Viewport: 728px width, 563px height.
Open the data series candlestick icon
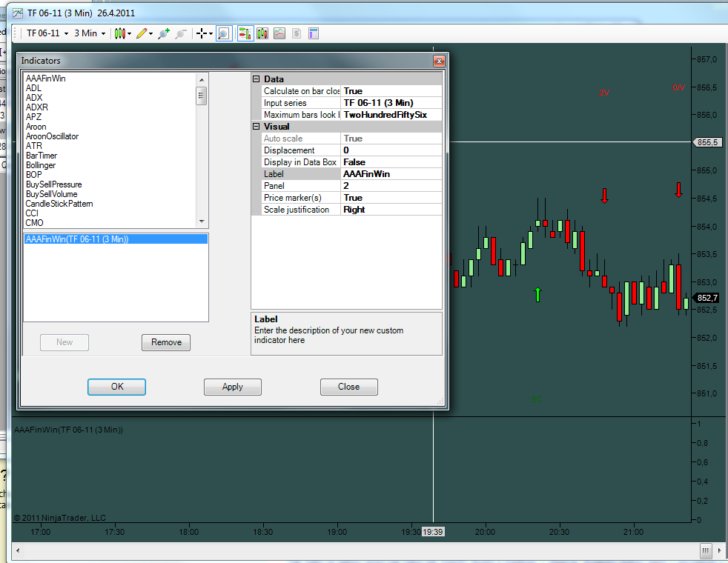point(262,33)
